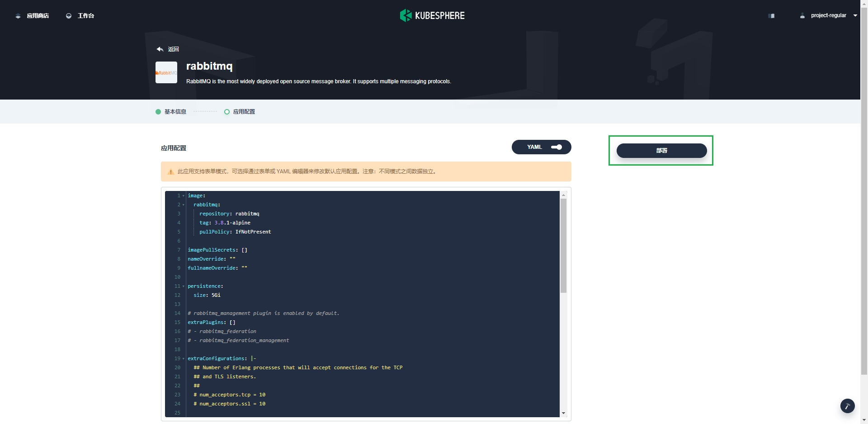Click the small document icon in header
Image resolution: width=868 pixels, height=424 pixels.
point(771,16)
